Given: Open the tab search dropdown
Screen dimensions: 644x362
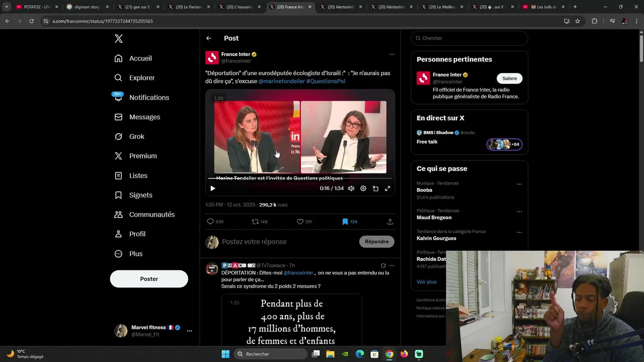Looking at the screenshot, I should pyautogui.click(x=7, y=7).
